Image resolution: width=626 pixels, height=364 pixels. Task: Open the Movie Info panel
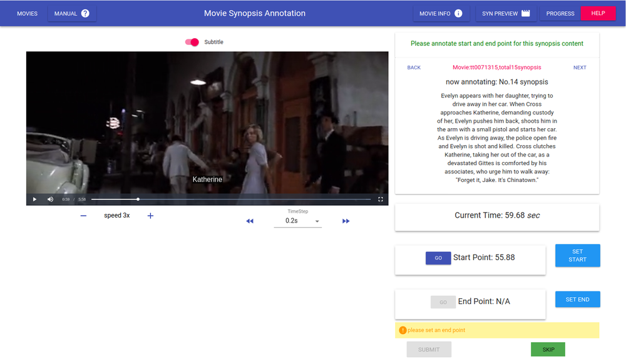coord(441,13)
